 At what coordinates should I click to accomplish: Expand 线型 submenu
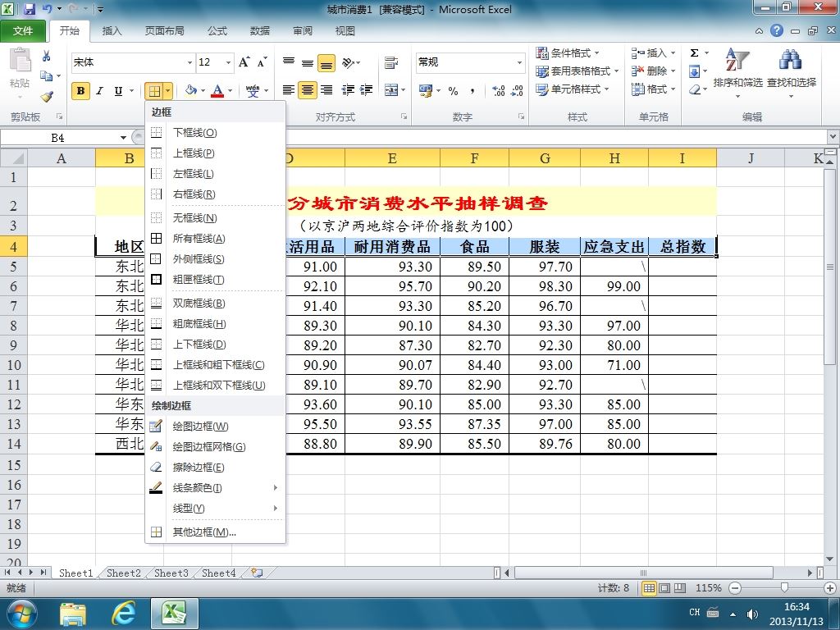coord(215,508)
